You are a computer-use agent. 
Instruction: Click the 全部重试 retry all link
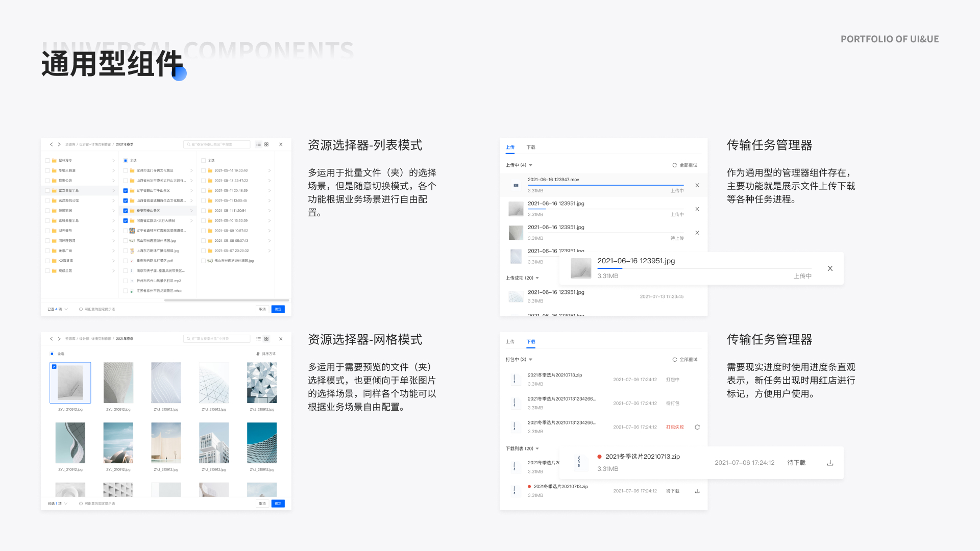686,165
